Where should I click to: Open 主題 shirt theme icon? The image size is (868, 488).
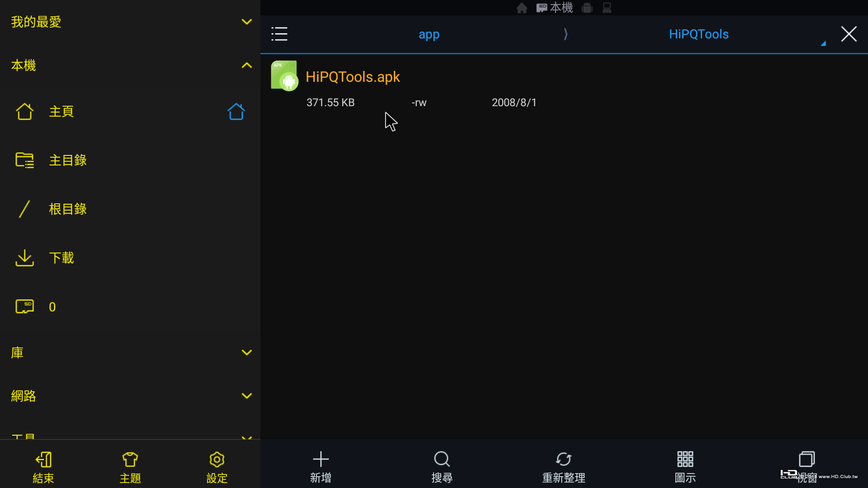pyautogui.click(x=130, y=460)
